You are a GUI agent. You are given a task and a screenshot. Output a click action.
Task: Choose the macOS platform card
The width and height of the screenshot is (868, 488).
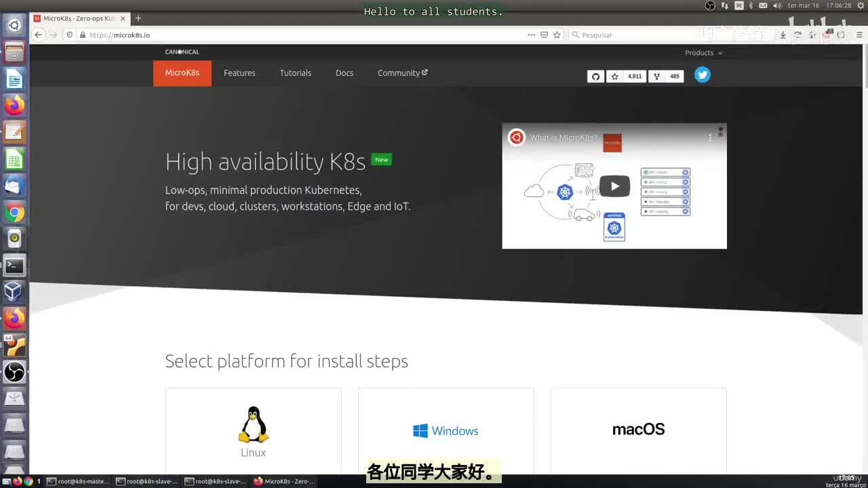click(639, 431)
